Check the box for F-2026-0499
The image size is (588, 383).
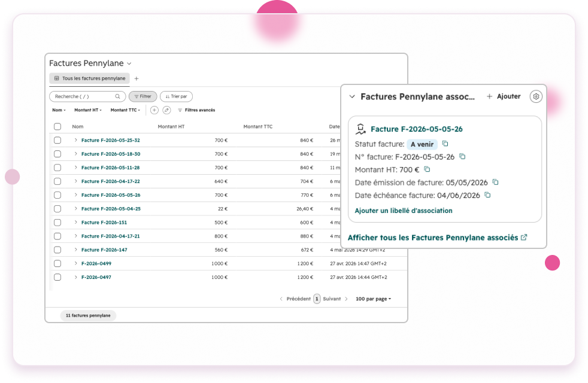point(57,263)
